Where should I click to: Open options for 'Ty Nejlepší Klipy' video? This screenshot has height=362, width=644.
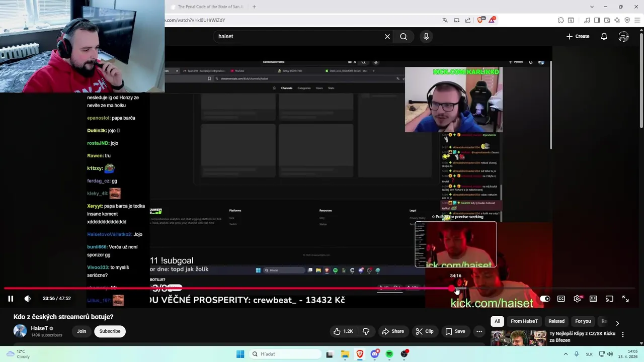tap(623, 334)
